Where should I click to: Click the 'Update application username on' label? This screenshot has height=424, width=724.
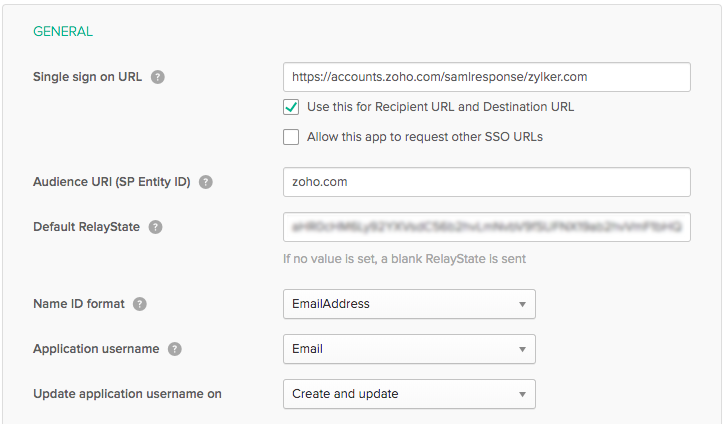click(x=127, y=394)
